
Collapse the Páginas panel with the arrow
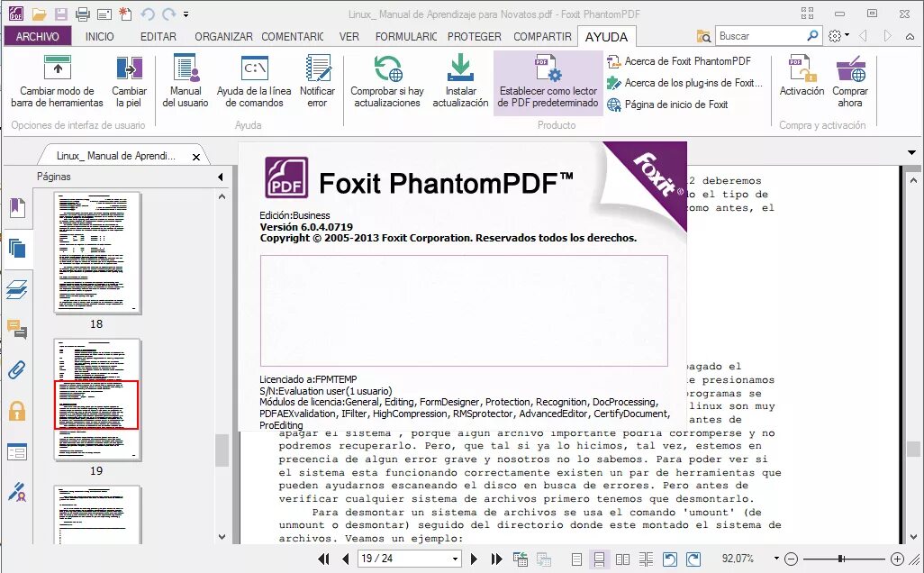coord(221,177)
